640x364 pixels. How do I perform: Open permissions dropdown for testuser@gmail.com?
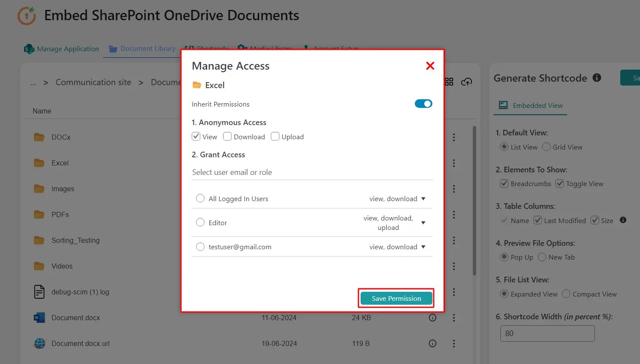coord(423,247)
